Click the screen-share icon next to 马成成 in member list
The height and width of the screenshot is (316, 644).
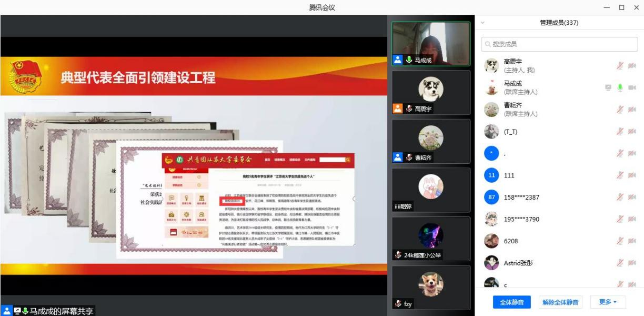pos(608,88)
